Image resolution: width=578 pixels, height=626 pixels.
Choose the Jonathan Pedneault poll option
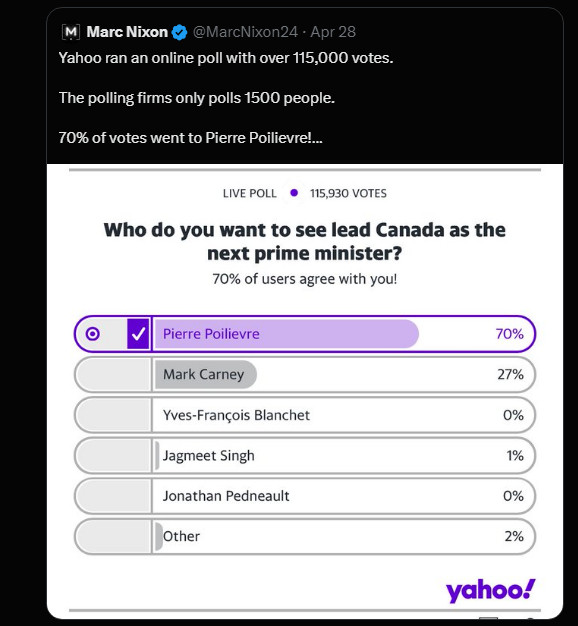coord(305,496)
